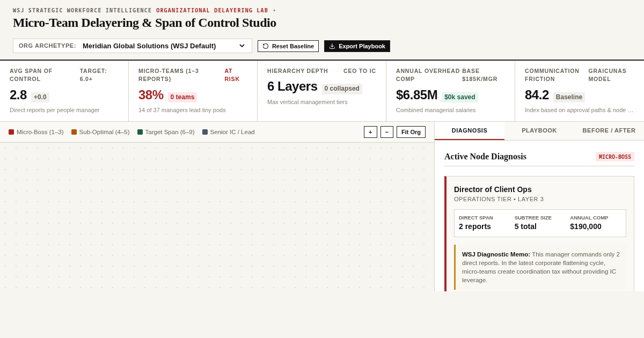Click the Target Span (6–9) legend label
The image size is (644, 338).
click(x=170, y=132)
